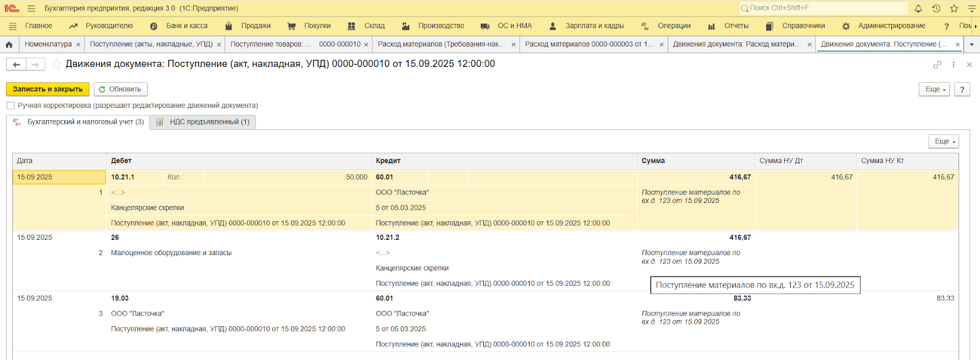Viewport: 980px width, 360px height.
Task: Enable the Ручная корректировка checkbox
Action: click(10, 105)
